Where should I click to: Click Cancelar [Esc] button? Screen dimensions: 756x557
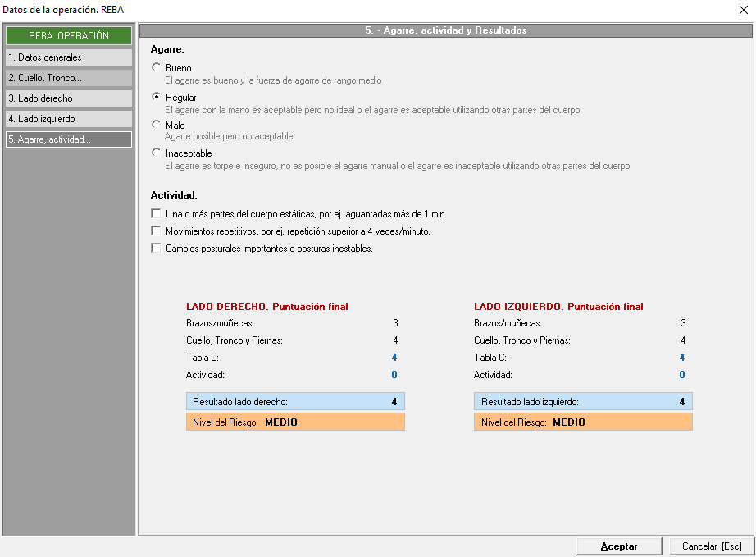(712, 546)
